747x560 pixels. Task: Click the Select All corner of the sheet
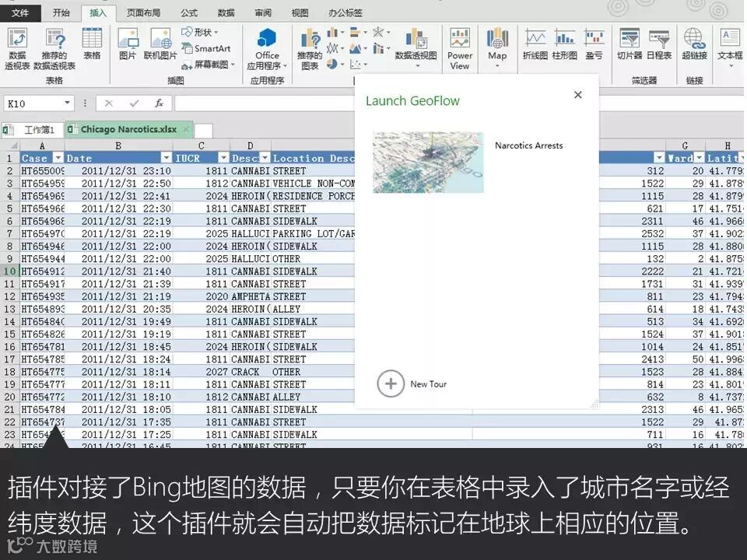point(9,145)
